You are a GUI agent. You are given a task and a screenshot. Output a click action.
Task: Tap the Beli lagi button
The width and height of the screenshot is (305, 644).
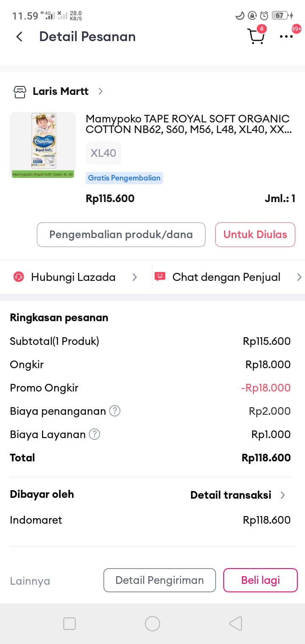tap(261, 580)
